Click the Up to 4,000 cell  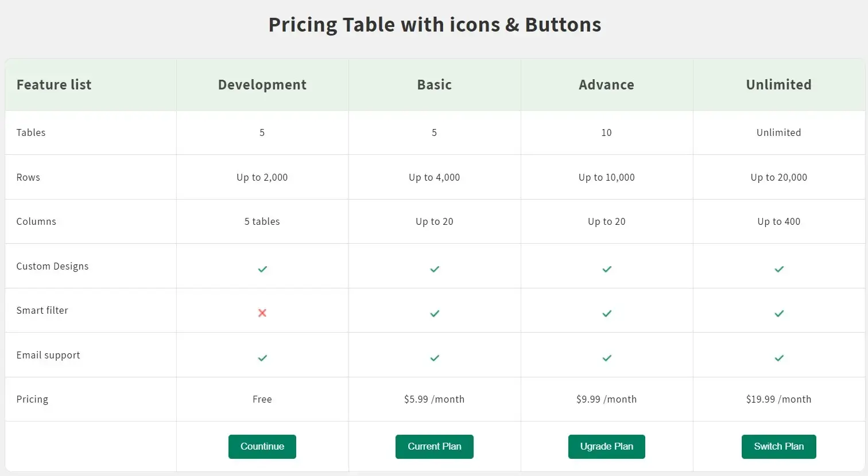(435, 177)
